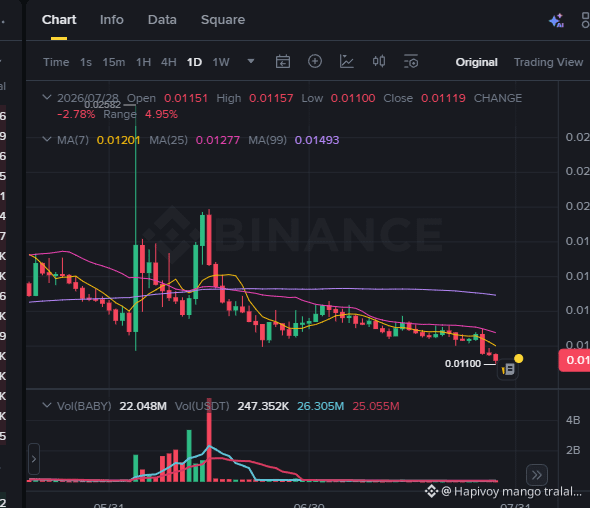590x508 pixels.
Task: Select the 1H interval
Action: pos(143,62)
